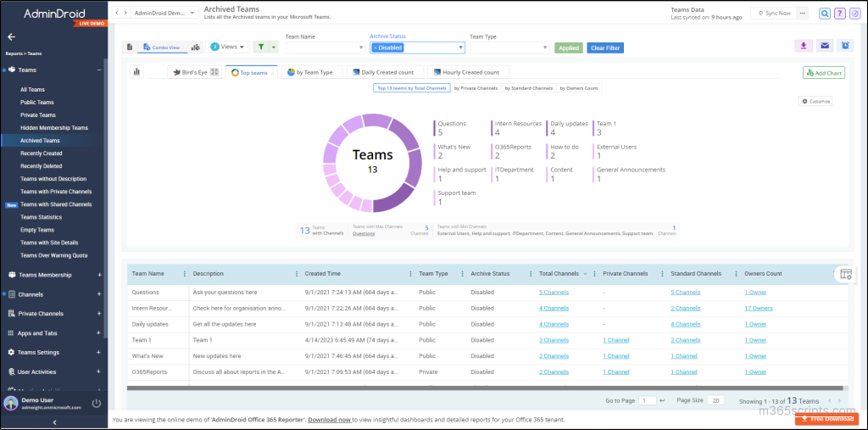Open the Description column menu dots
The image size is (868, 430).
[x=298, y=274]
